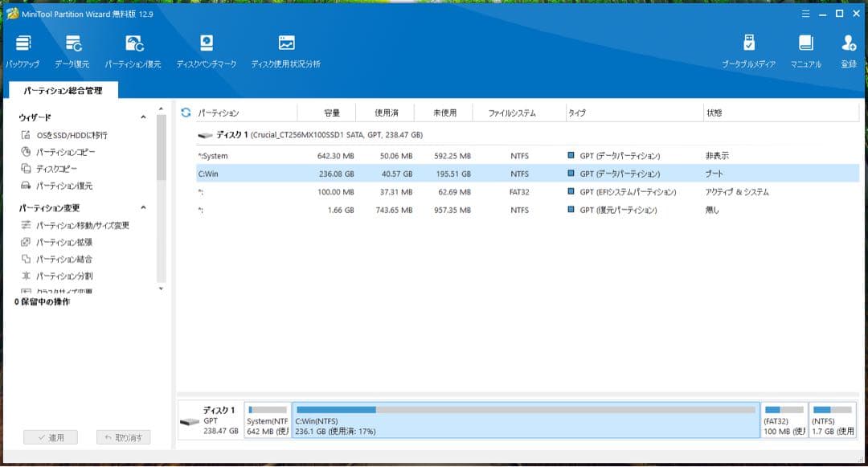This screenshot has width=868, height=467.
Task: Click the 登録 register icon
Action: (849, 51)
